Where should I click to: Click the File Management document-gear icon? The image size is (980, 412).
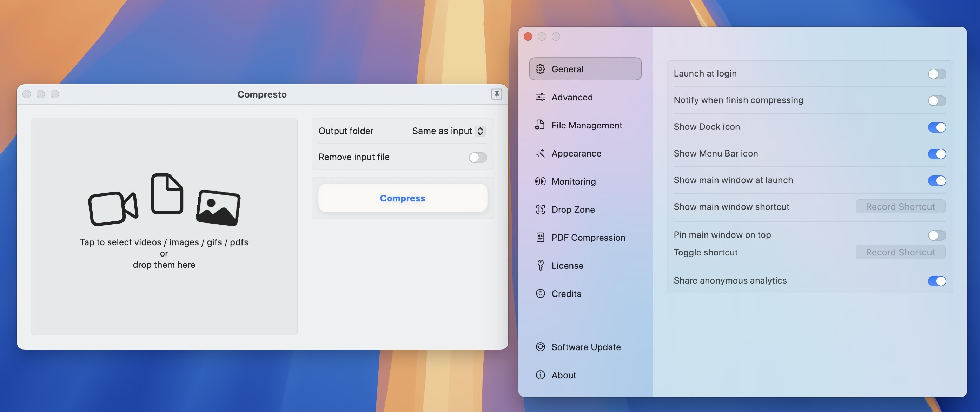pos(540,125)
